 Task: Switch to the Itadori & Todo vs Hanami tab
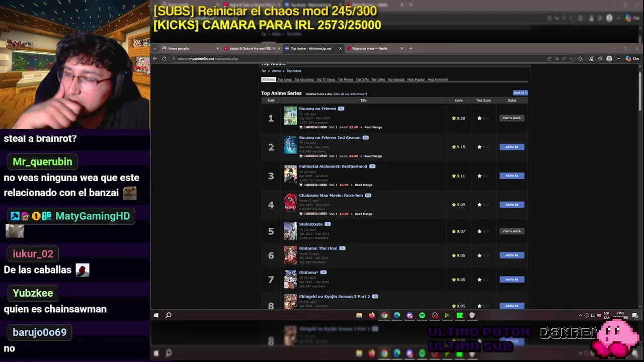[251, 49]
